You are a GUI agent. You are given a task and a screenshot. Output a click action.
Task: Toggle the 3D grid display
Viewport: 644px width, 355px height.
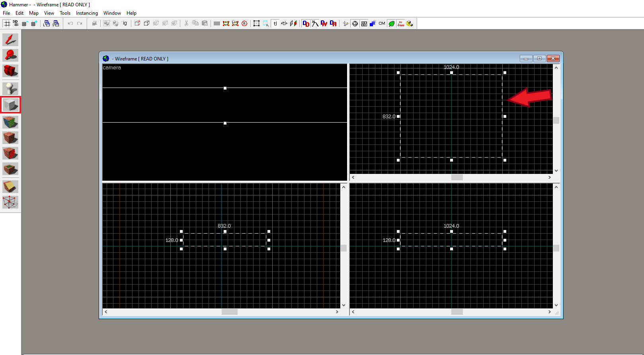[x=16, y=23]
